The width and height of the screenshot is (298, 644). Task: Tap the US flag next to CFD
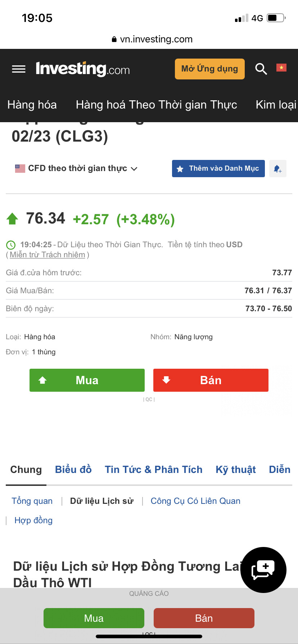click(20, 168)
